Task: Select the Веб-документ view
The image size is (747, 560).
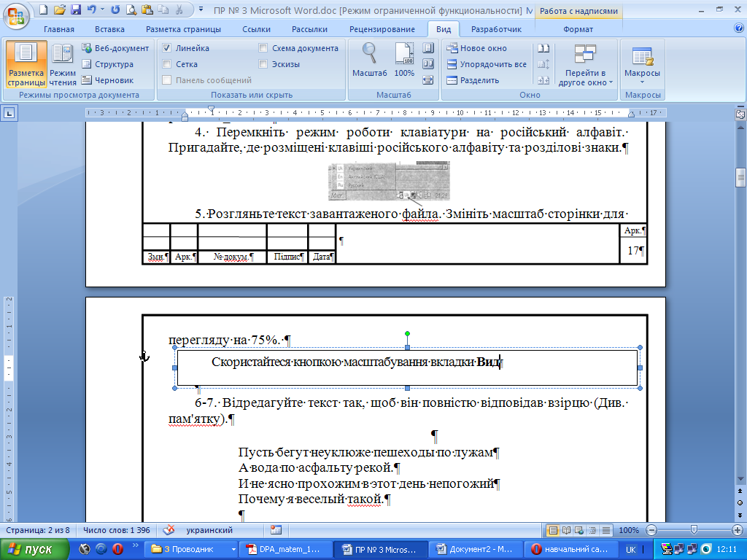Action: (115, 48)
